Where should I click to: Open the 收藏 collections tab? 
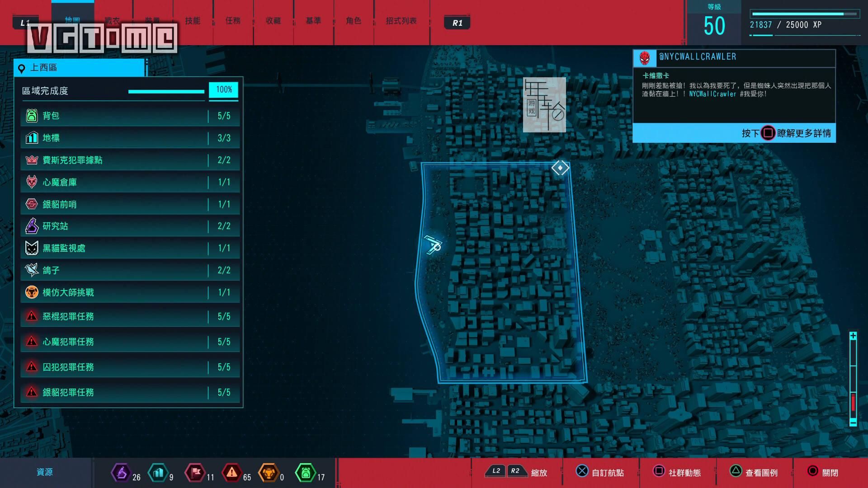(x=273, y=21)
